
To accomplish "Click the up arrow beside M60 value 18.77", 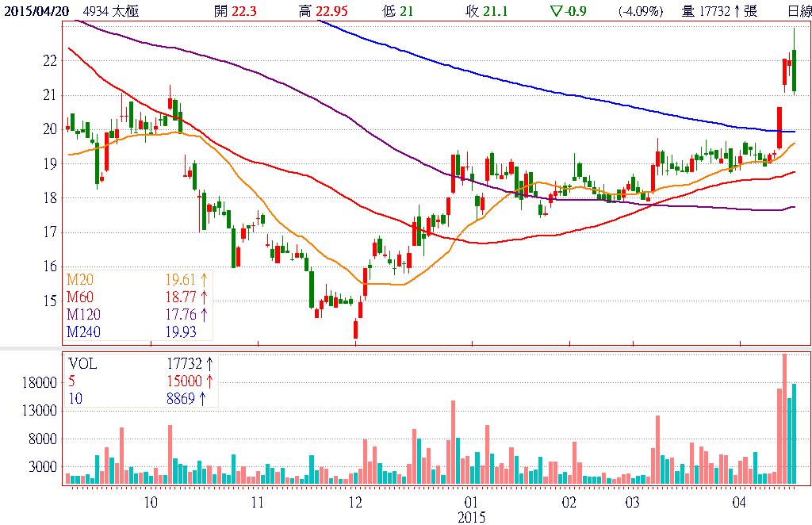I will point(204,297).
